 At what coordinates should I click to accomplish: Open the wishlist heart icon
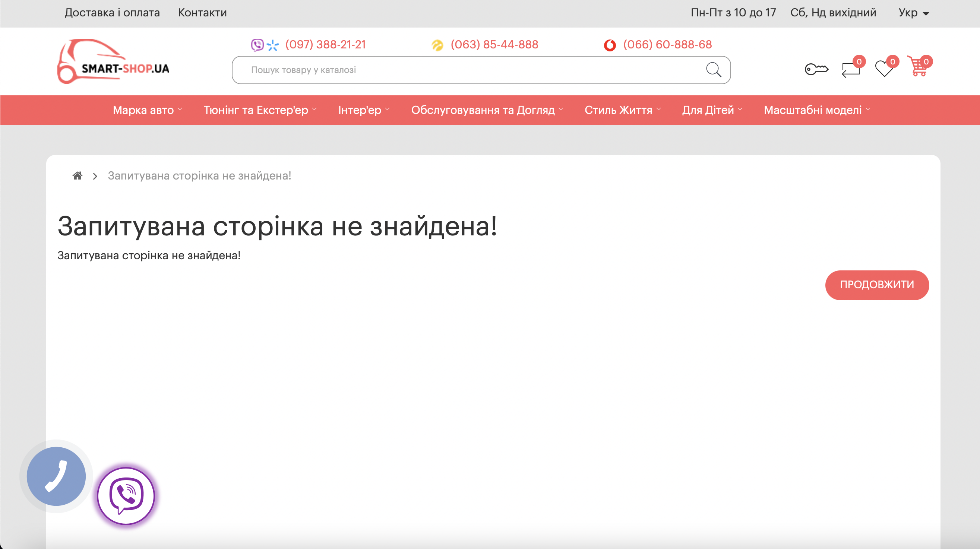point(884,69)
